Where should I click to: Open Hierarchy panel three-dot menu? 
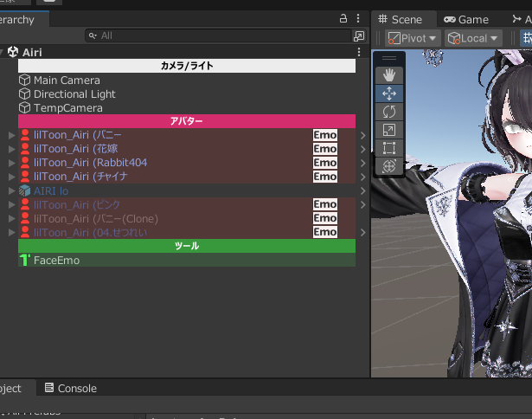[358, 18]
